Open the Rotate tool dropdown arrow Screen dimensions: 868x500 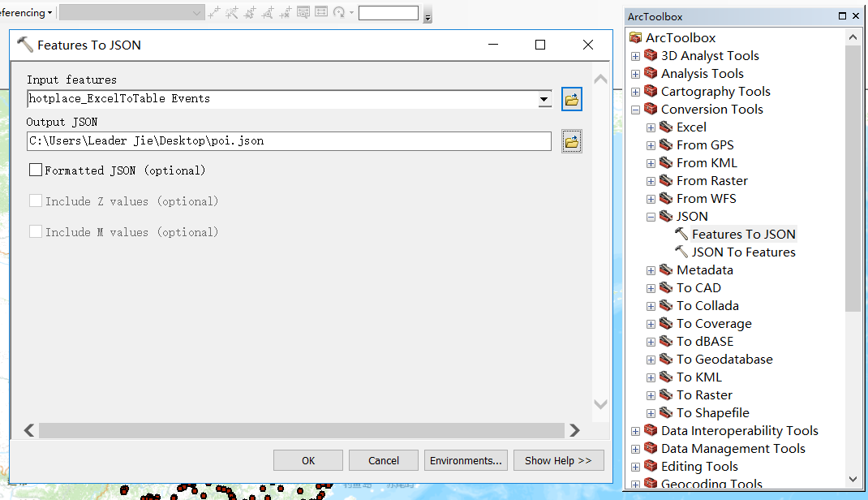(351, 12)
